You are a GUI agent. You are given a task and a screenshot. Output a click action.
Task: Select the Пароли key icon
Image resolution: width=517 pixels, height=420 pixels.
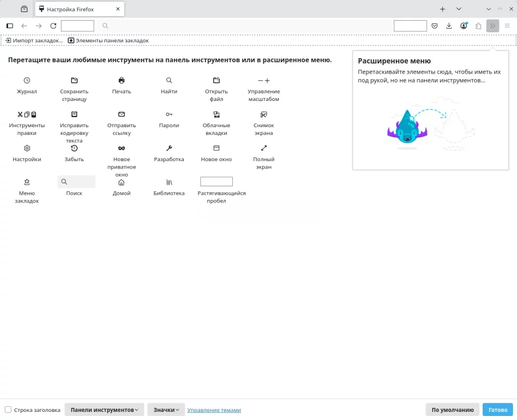(169, 115)
